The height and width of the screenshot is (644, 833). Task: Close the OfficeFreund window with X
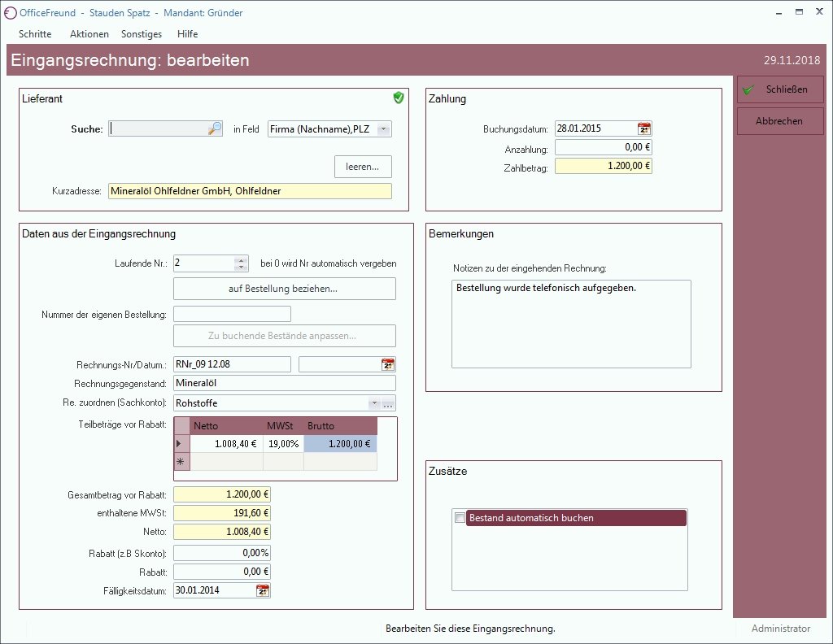pyautogui.click(x=819, y=11)
